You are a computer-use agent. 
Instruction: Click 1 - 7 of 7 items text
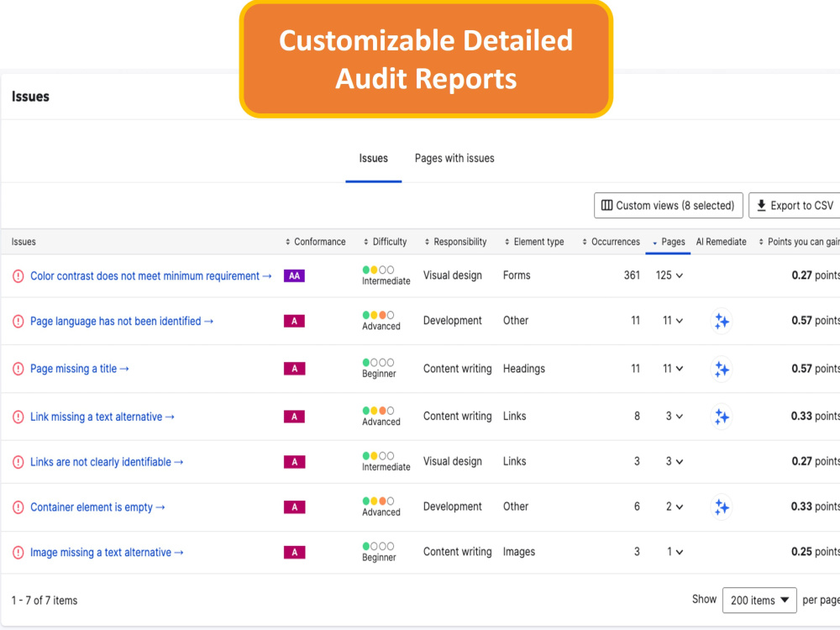(x=45, y=601)
